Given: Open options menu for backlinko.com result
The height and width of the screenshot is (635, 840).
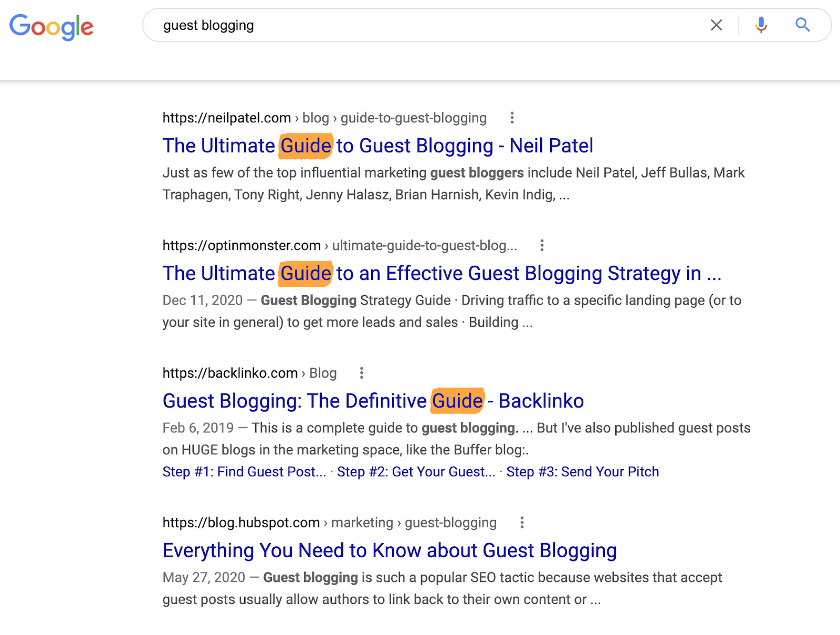Looking at the screenshot, I should pos(361,373).
